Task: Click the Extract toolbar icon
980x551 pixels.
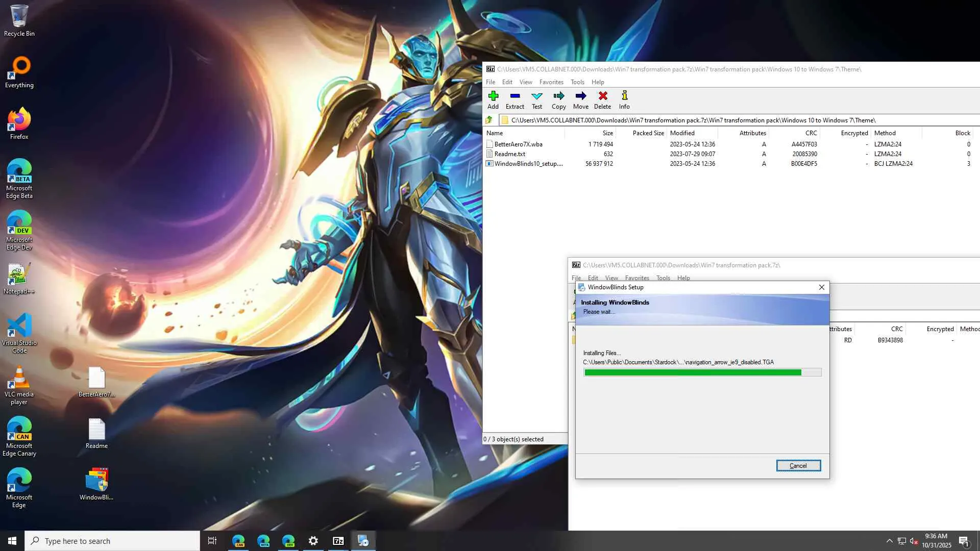Action: tap(514, 99)
